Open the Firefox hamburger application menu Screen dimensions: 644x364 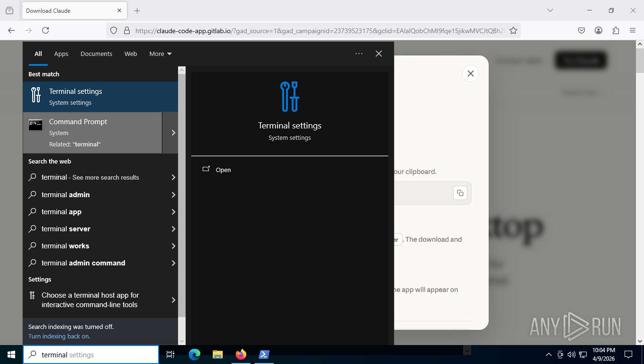click(x=633, y=30)
